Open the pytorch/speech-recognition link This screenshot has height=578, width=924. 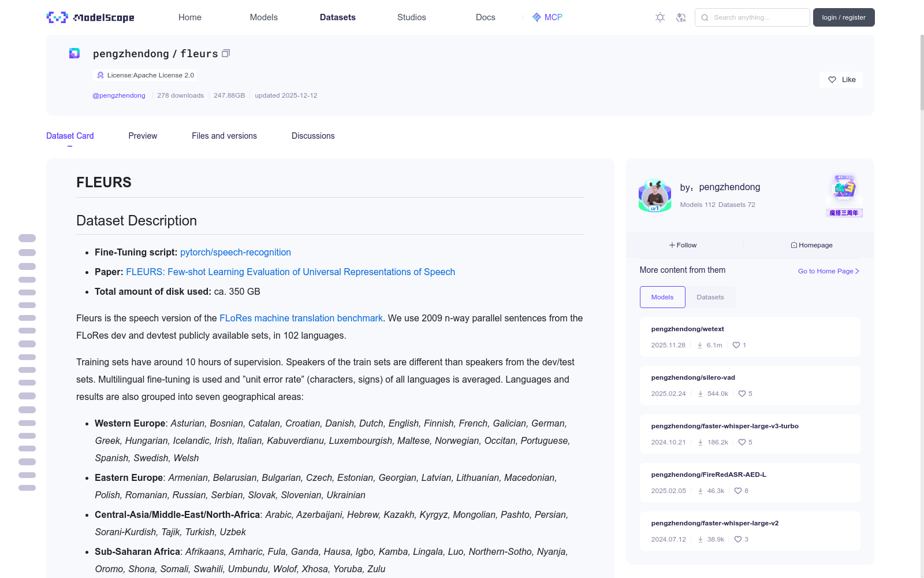[236, 252]
